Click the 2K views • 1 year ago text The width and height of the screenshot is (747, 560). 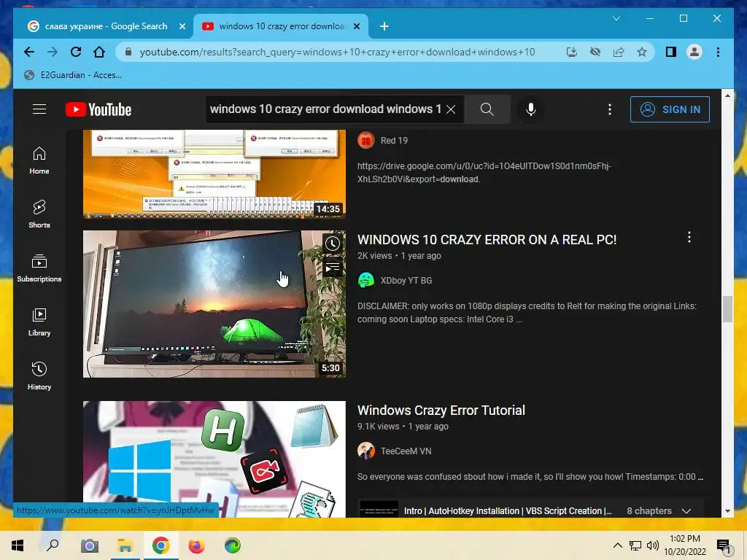pyautogui.click(x=399, y=256)
